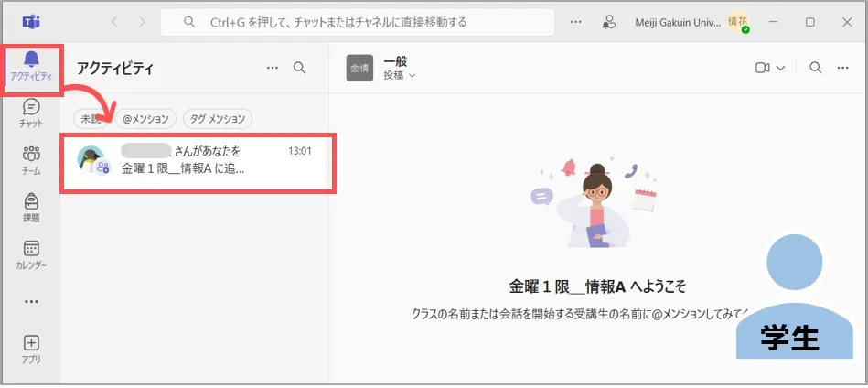Open Assignments (課題) in the sidebar
Viewport: 868px width, 388px height.
(31, 207)
